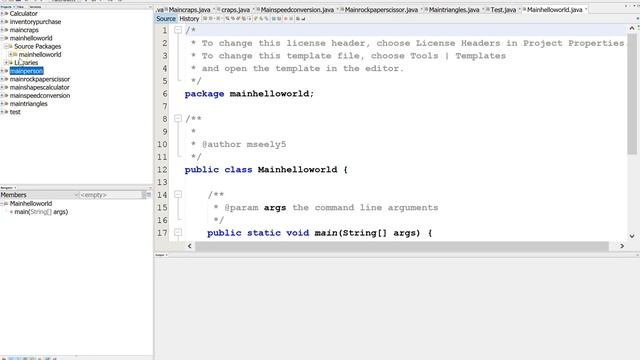Screen dimensions: 640x360
Task: Expand the mainshapescalculator project node
Action: (x=2, y=87)
